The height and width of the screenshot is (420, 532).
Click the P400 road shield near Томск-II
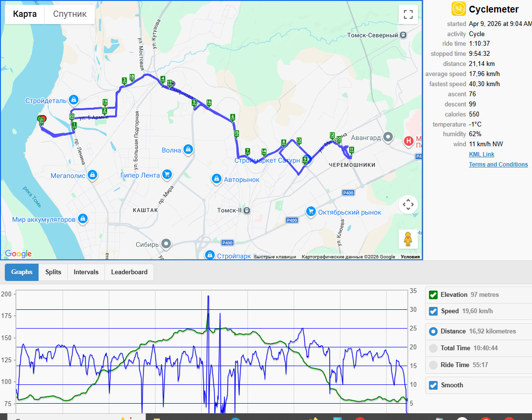227,242
